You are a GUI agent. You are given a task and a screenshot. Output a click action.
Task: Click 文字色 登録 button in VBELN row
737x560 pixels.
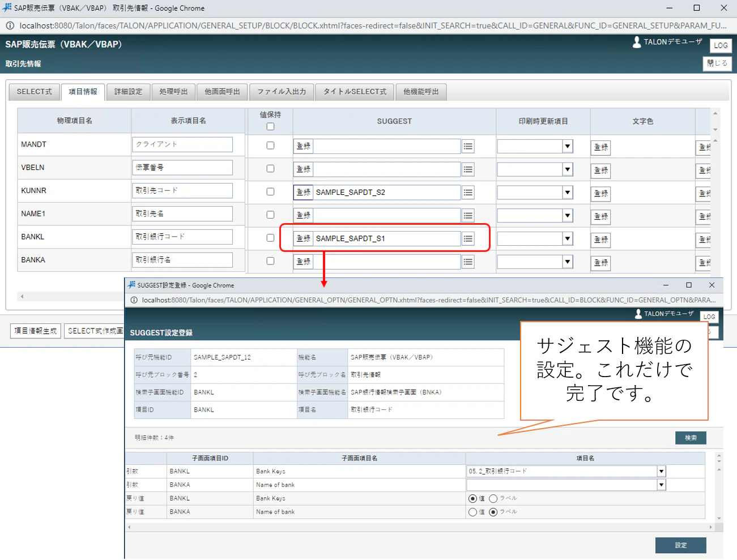601,170
